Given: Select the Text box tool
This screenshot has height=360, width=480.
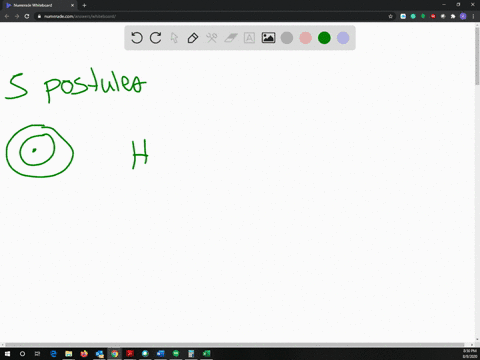Looking at the screenshot, I should [x=249, y=38].
